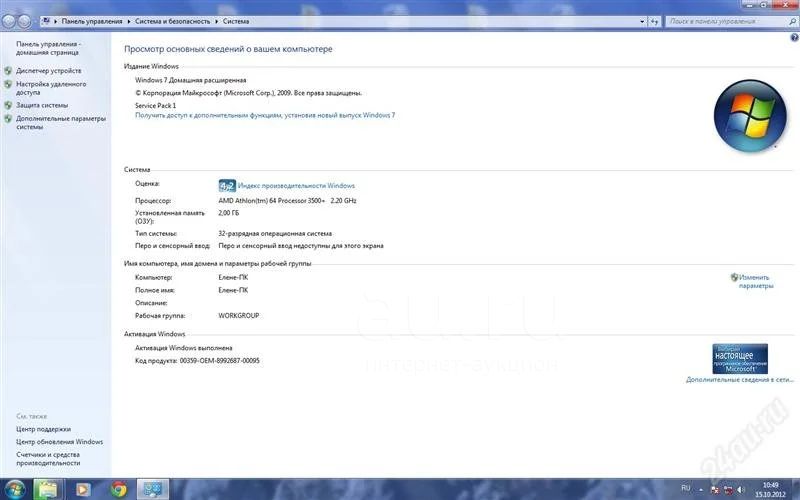Open the Windows Start menu orb

coord(14,490)
